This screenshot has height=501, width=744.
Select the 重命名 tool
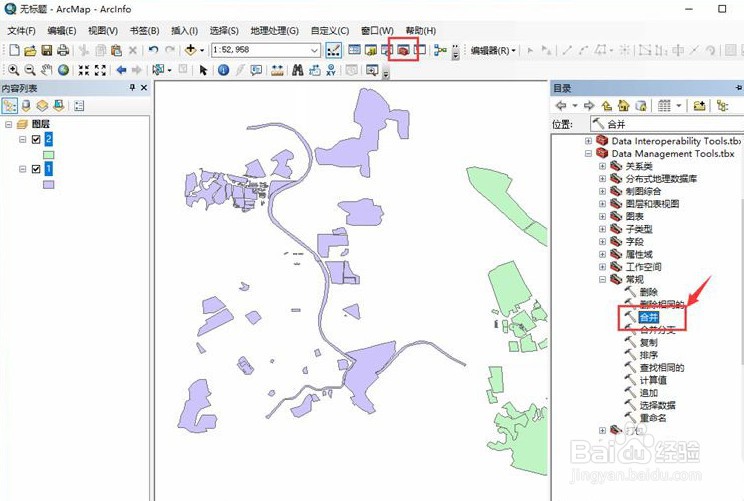(x=653, y=418)
